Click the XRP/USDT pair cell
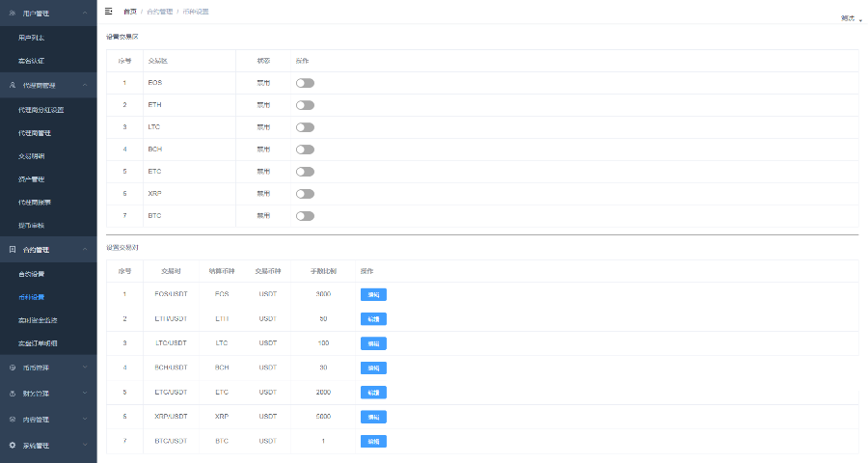 171,416
